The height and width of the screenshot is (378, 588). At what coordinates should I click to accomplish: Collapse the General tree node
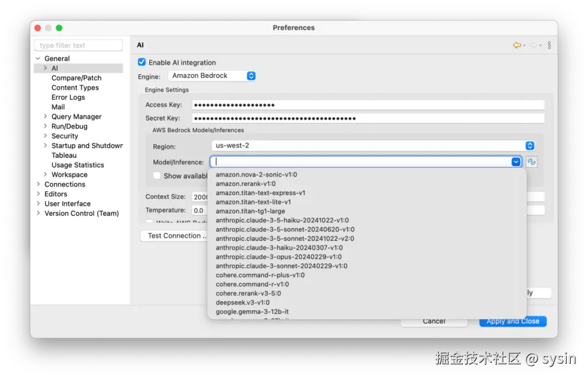38,59
